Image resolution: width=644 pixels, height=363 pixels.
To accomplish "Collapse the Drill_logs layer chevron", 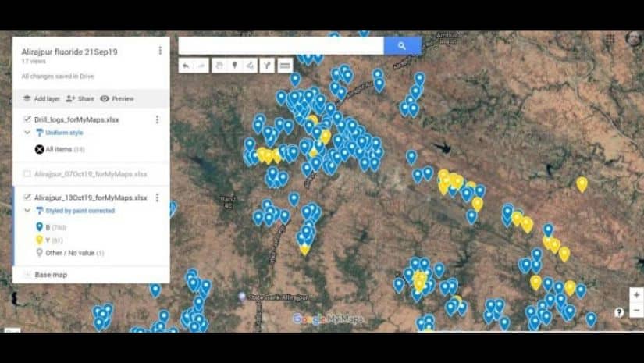I will point(27,133).
